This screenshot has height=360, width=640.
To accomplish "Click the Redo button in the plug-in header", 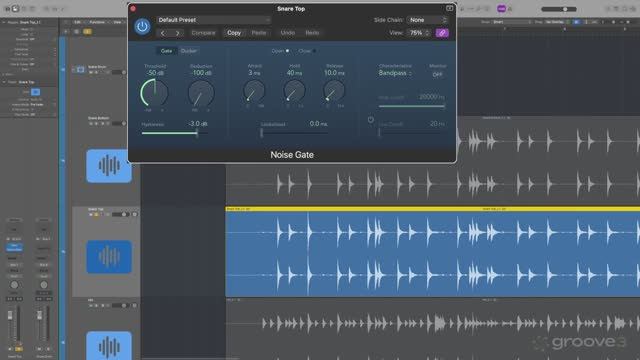I will (x=312, y=33).
